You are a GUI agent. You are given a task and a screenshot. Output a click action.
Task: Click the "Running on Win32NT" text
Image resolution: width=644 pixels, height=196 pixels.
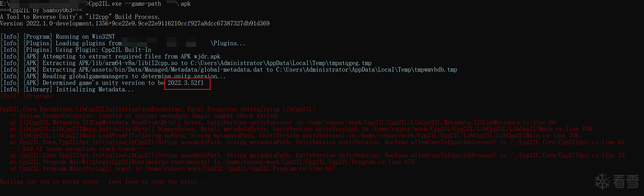(x=85, y=37)
